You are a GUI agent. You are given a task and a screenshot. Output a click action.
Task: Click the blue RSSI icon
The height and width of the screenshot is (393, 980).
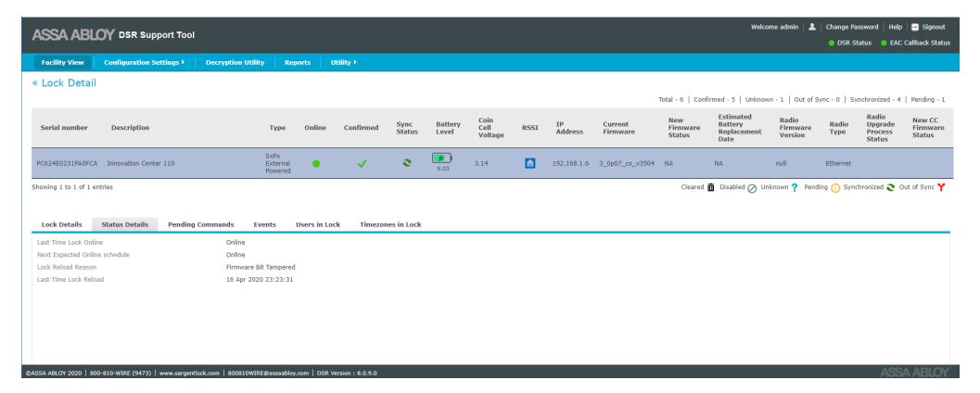[x=530, y=164]
